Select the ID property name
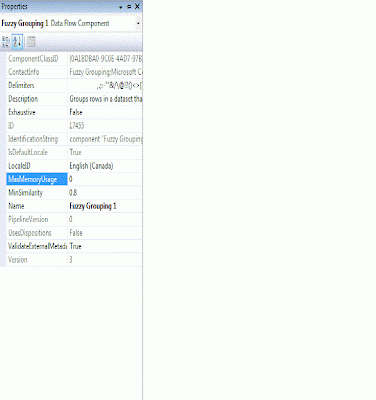376x400 pixels. [x=11, y=126]
